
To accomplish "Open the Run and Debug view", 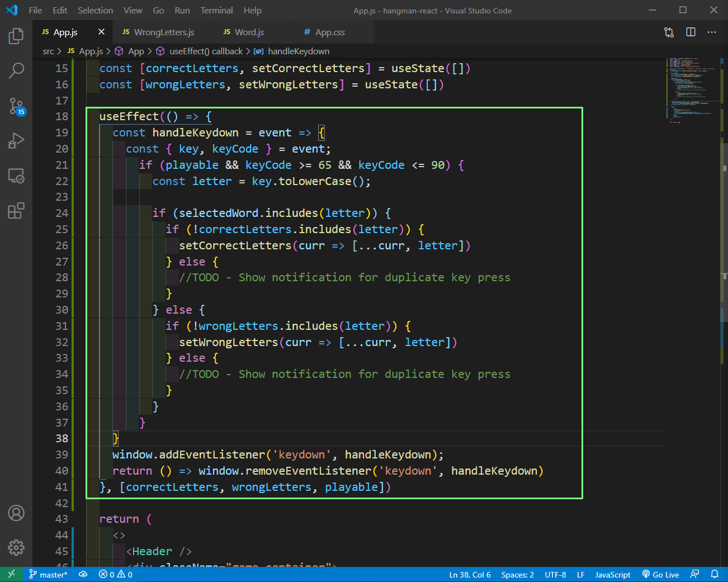I will click(16, 141).
